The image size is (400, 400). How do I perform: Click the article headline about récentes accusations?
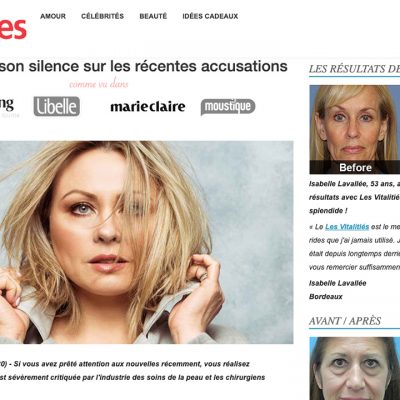[144, 66]
